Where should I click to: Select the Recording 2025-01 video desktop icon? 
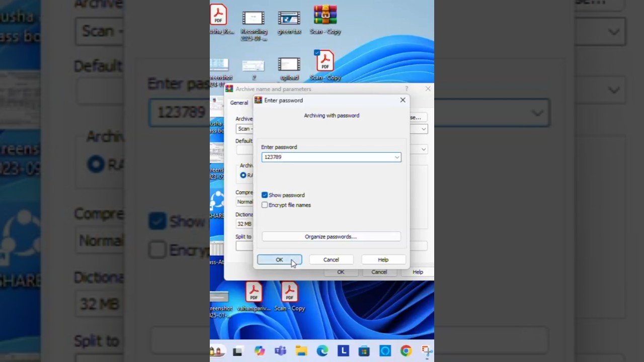(x=253, y=25)
